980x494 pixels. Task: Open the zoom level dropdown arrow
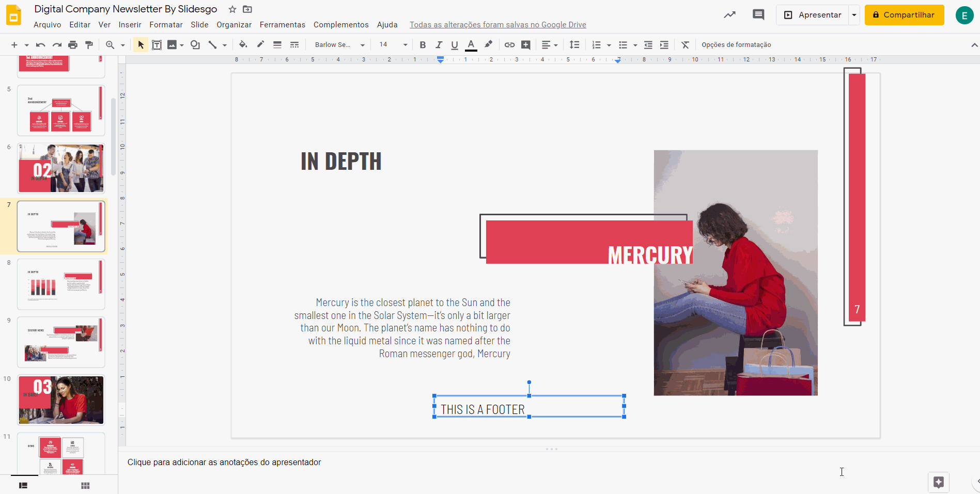123,45
